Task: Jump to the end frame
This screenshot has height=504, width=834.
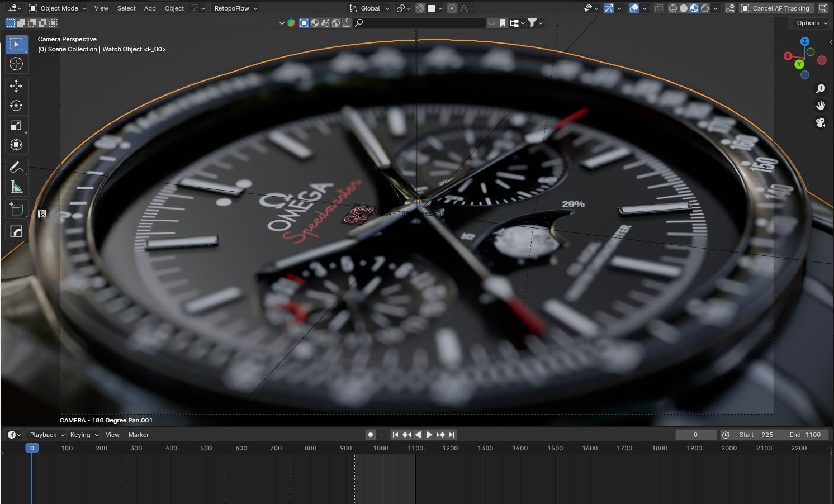Action: point(452,435)
